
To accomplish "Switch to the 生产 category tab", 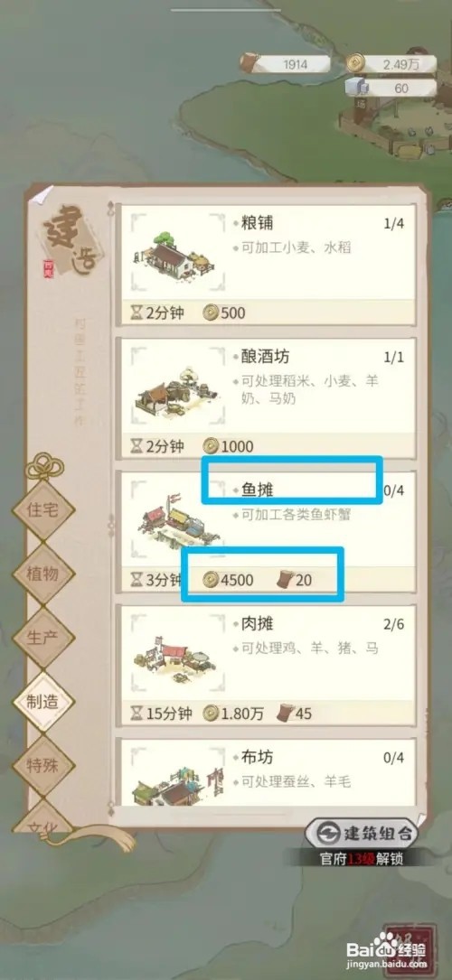I will 42,638.
